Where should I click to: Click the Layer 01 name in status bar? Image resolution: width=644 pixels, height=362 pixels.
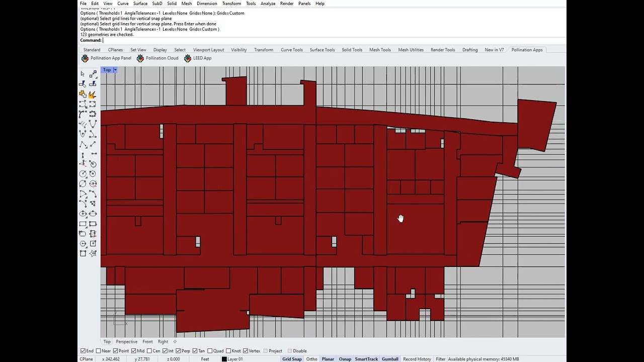click(235, 359)
